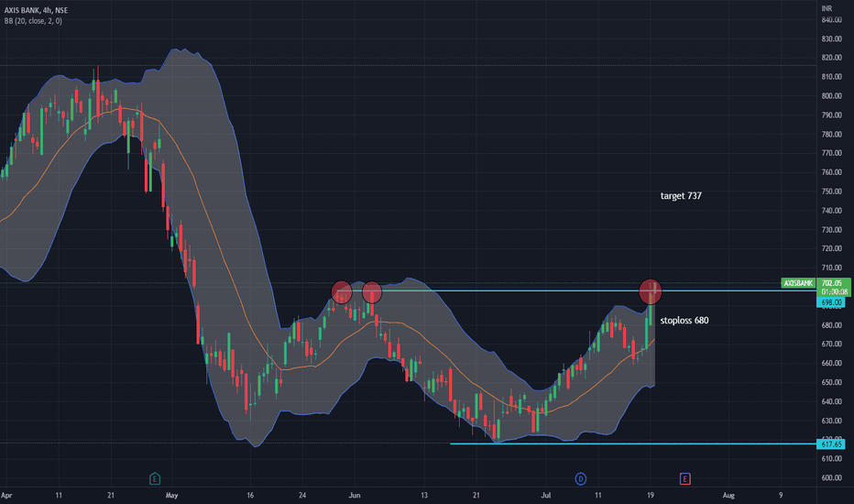The image size is (854, 504).
Task: Select the second red circle marker near June
Action: click(372, 292)
